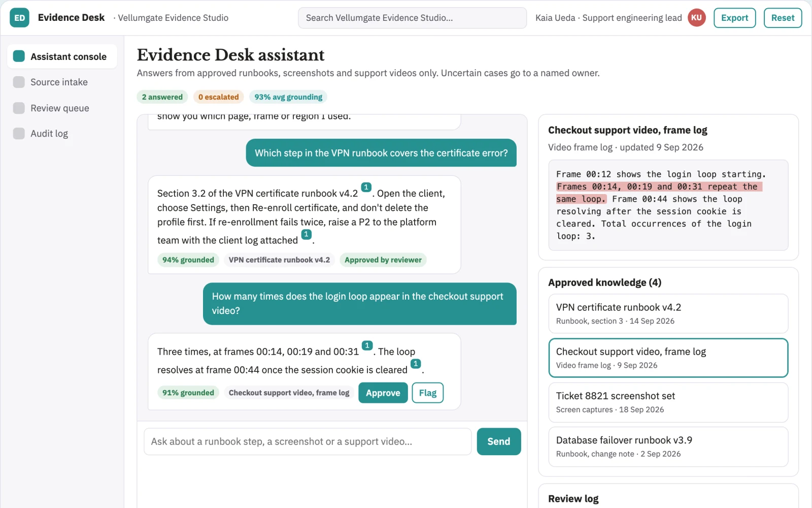
Task: Open citation 1 after '00:19 and 00:31'
Action: tap(367, 345)
